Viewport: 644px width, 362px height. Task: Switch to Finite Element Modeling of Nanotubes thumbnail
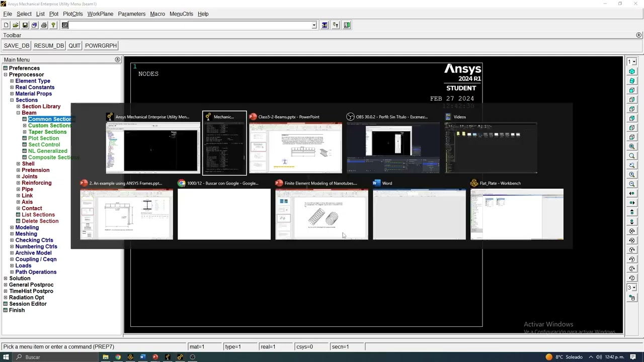point(321,210)
